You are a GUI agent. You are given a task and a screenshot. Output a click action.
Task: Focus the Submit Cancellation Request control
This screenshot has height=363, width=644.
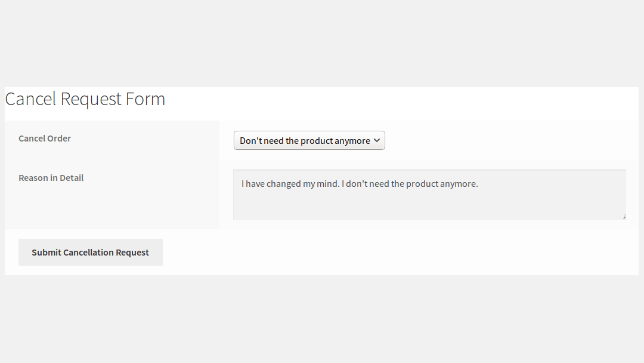[x=90, y=252]
